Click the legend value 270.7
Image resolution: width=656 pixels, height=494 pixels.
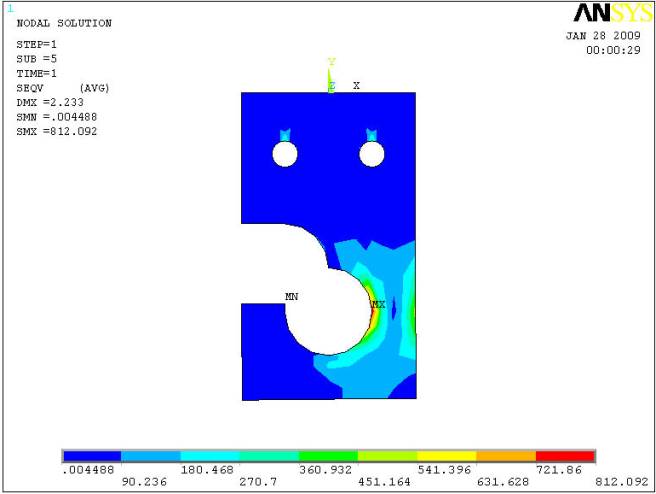[x=258, y=482]
